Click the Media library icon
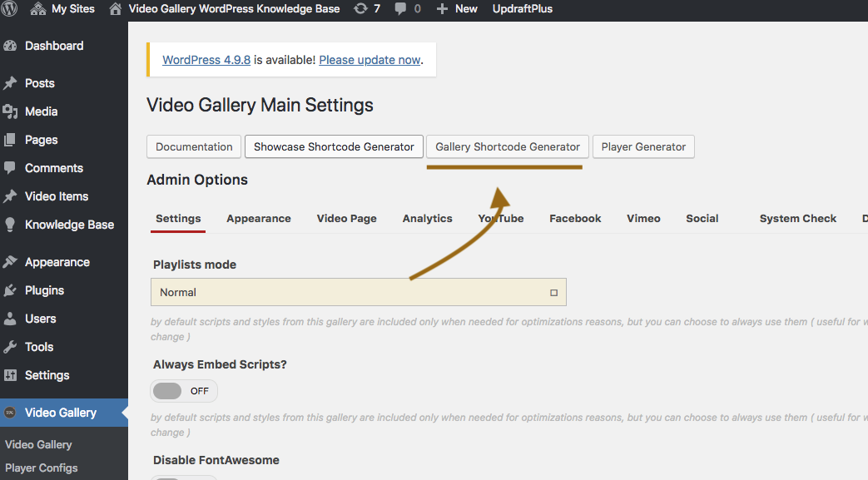The width and height of the screenshot is (868, 480). [10, 111]
